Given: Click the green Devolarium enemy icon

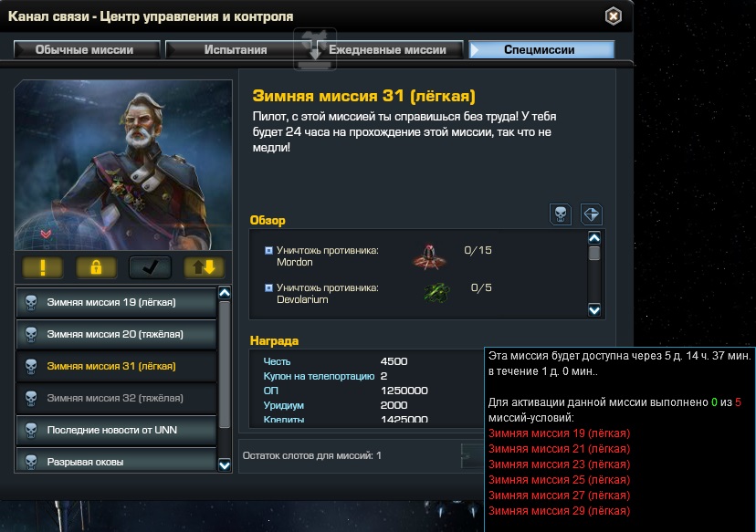Looking at the screenshot, I should pos(436,293).
